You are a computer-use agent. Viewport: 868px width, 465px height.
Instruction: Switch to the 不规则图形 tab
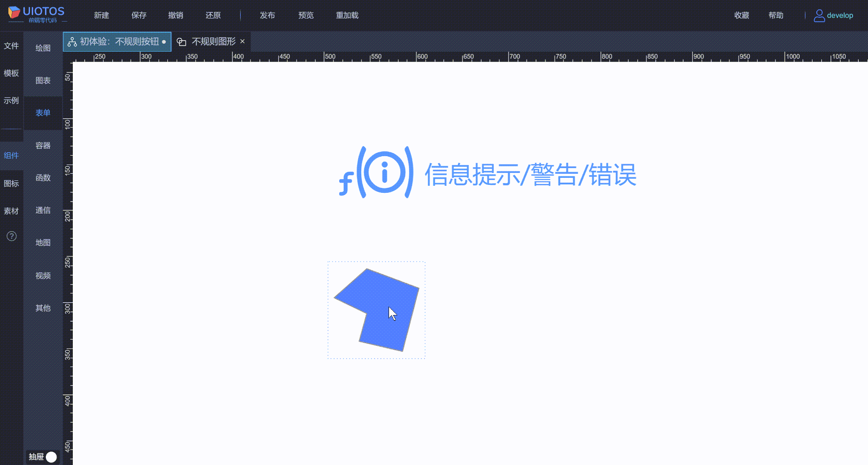[215, 41]
